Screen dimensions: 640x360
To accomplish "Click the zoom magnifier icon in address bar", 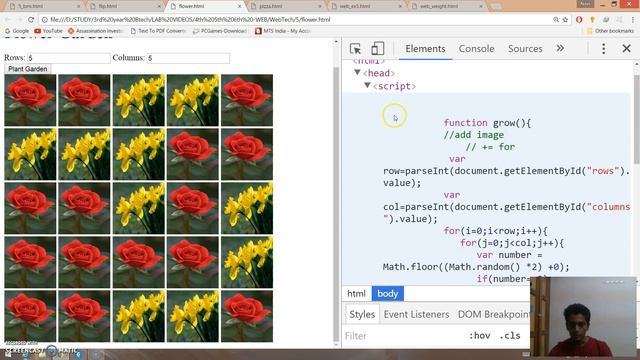I will (x=556, y=20).
